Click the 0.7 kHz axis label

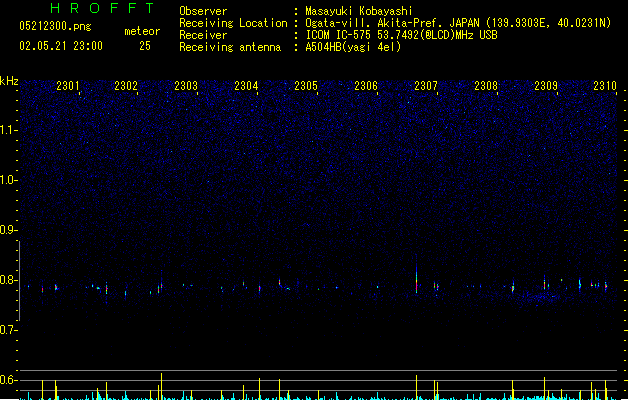8,330
